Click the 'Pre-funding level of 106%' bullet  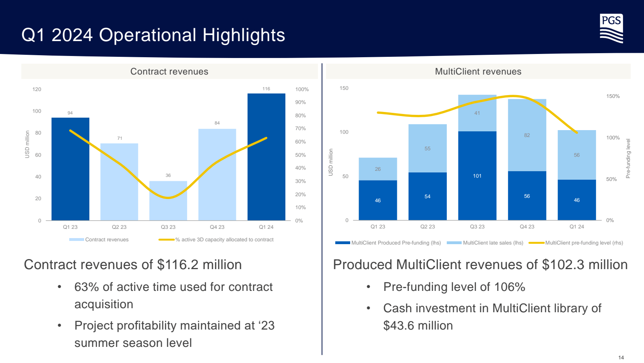click(454, 287)
